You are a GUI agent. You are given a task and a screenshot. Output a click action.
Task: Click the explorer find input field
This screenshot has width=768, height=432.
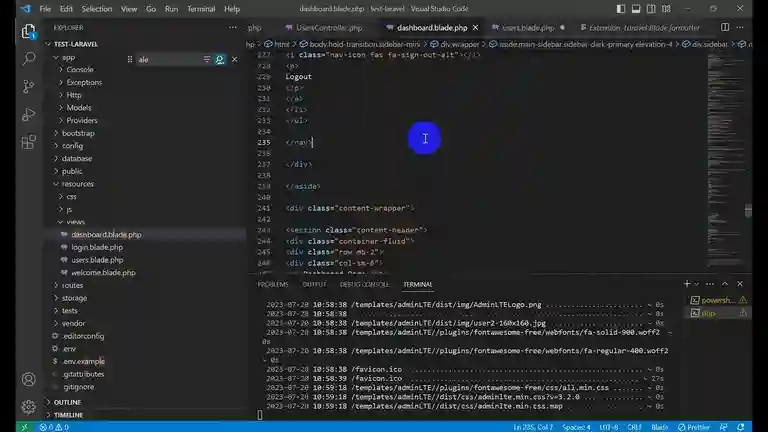tap(168, 59)
